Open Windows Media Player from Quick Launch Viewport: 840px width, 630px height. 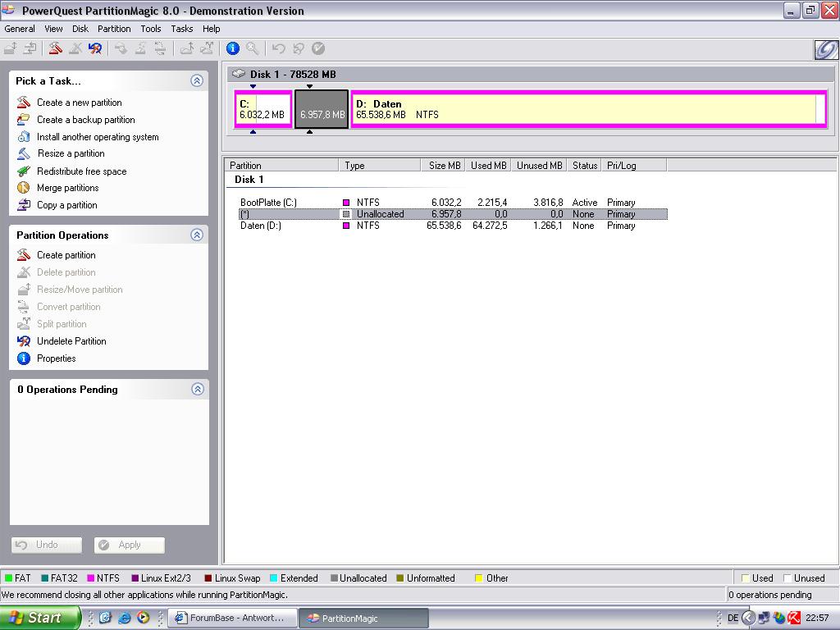143,618
